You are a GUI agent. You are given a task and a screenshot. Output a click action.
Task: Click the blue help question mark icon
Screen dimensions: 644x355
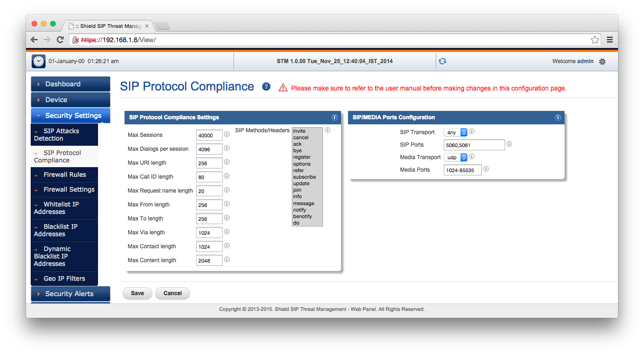[x=266, y=86]
